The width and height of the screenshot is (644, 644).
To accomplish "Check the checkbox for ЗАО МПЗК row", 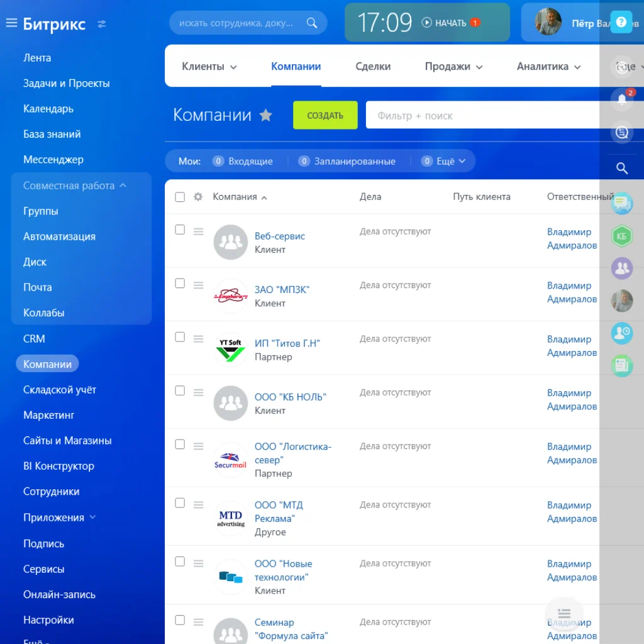I will [180, 284].
